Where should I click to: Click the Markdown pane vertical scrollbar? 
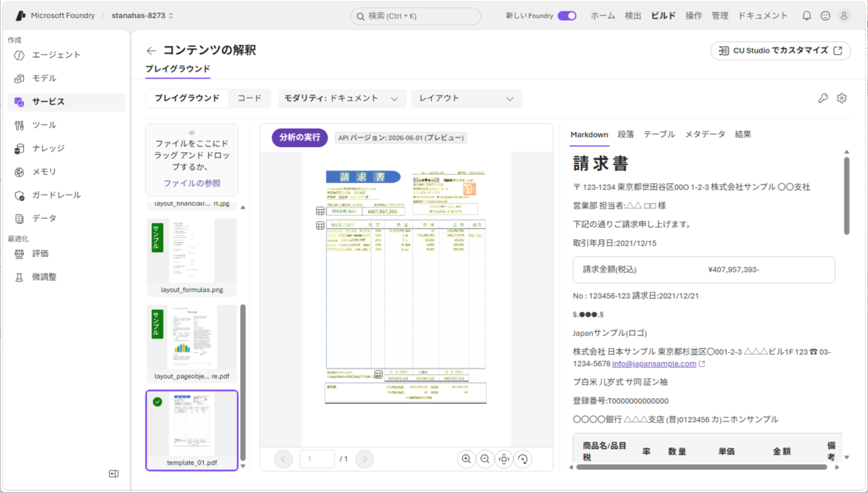847,196
